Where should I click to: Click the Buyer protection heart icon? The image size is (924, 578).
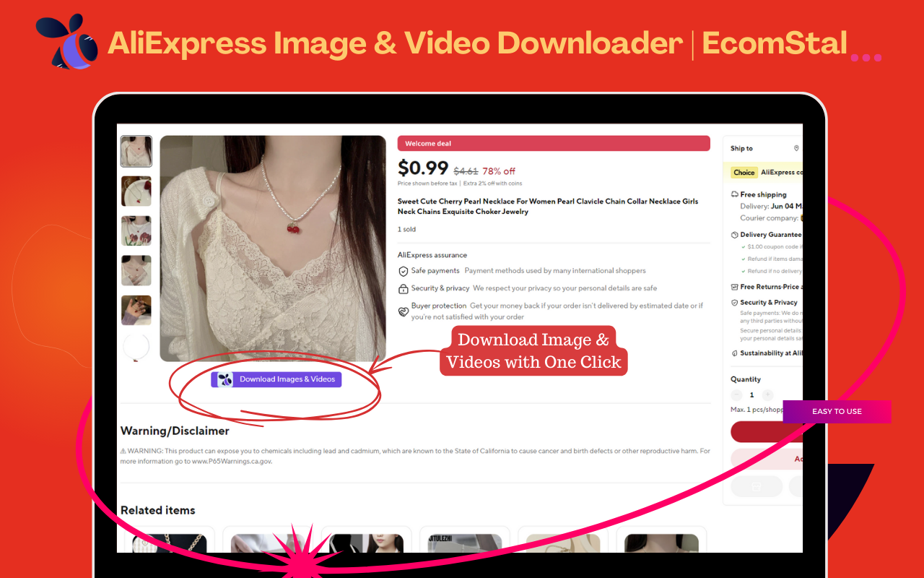pyautogui.click(x=404, y=312)
